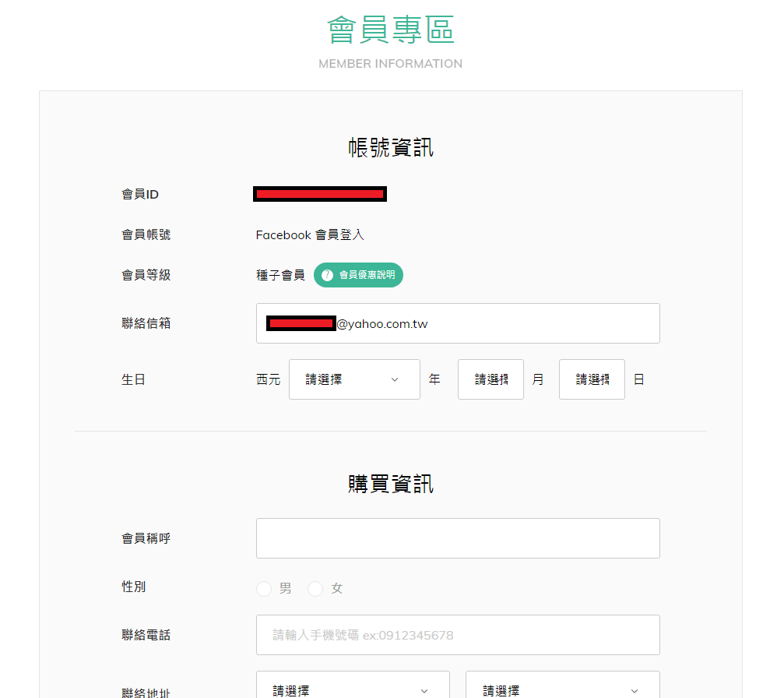The height and width of the screenshot is (698, 784).
Task: Click the 聯絡電話 label
Action: point(146,635)
